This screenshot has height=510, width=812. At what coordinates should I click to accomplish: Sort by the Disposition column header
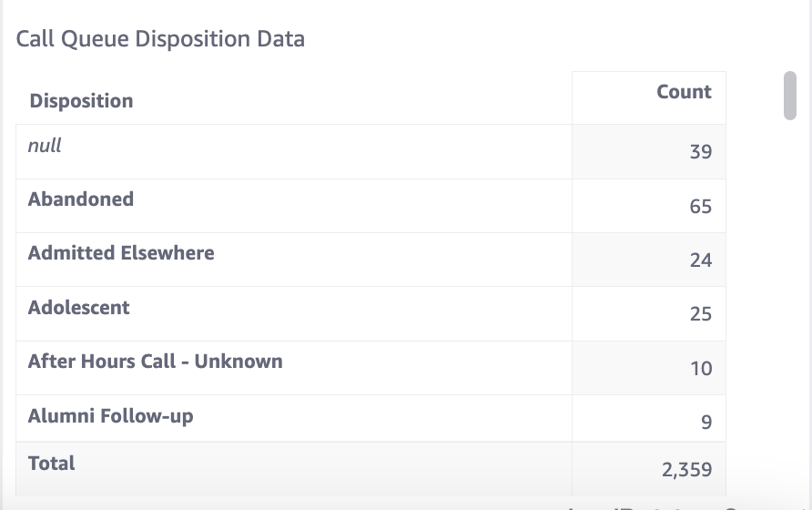click(81, 101)
